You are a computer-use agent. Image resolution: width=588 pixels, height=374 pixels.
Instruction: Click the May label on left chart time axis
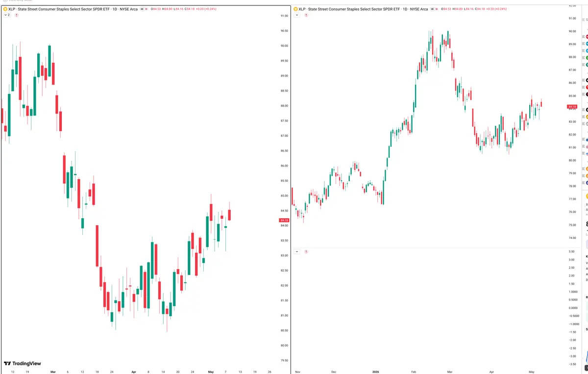pyautogui.click(x=211, y=372)
